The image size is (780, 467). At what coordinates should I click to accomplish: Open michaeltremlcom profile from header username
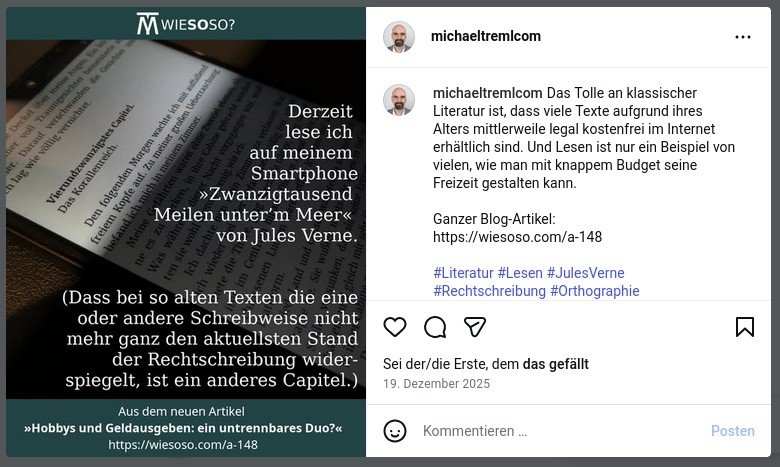[486, 36]
